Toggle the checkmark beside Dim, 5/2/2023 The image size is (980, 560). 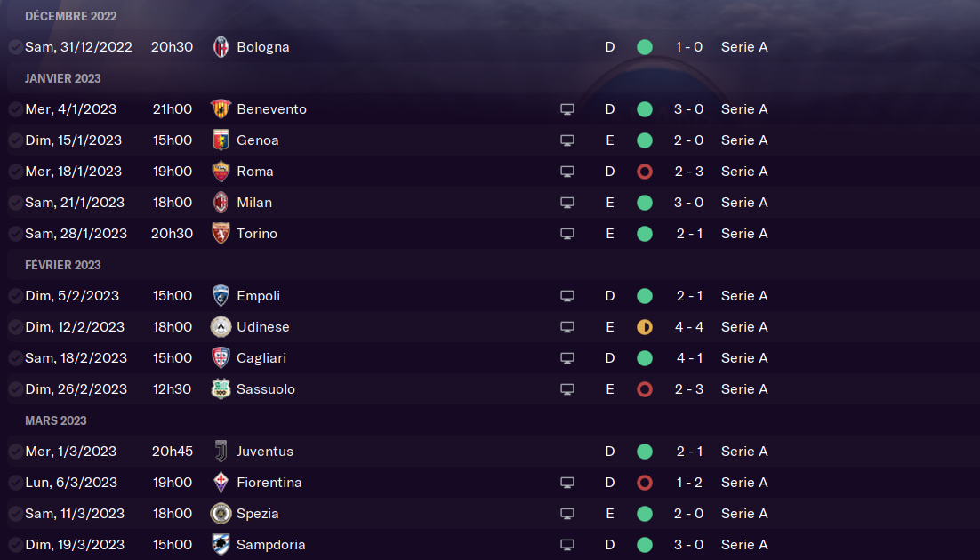(16, 296)
